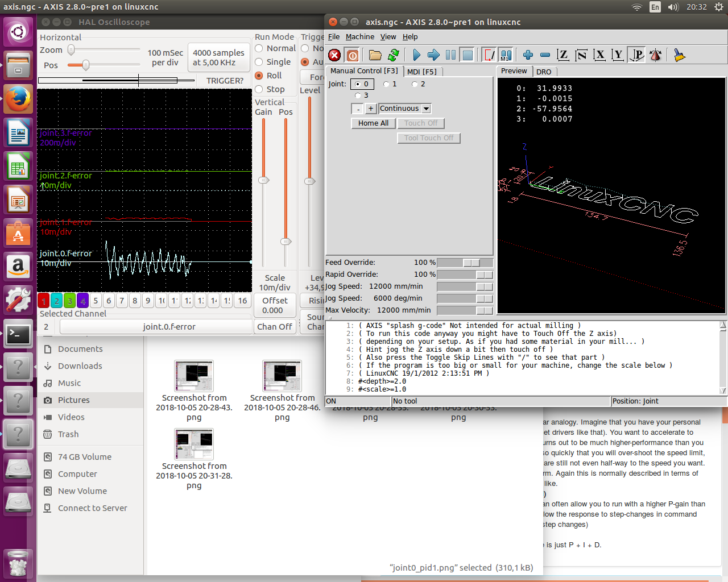Adjust the Feed Override slider

coord(465,263)
